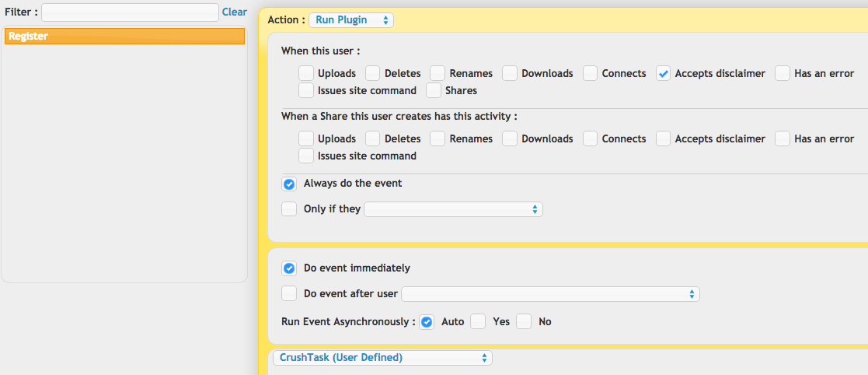Set Run Event Asynchronously to No
Screen dimensions: 868x375
point(524,322)
